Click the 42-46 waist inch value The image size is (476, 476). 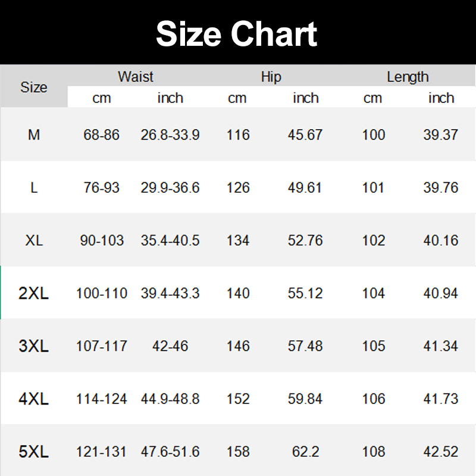[x=170, y=346]
